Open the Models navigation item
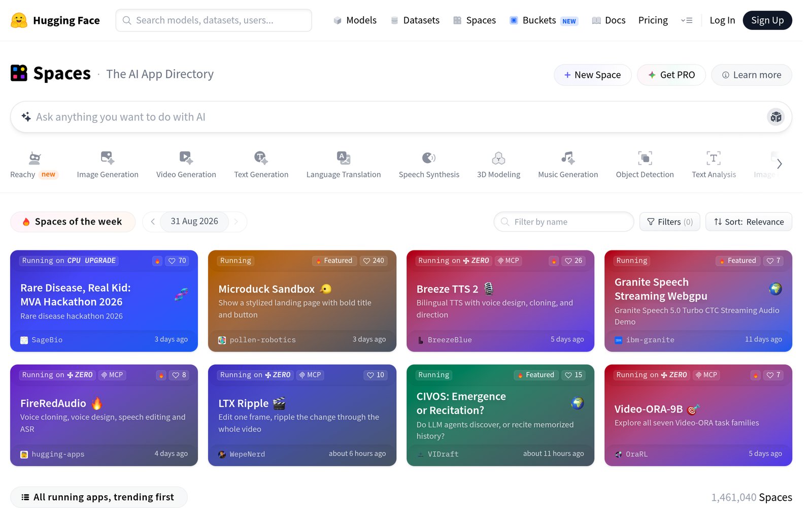Screen dimensions: 812x508 click(355, 20)
